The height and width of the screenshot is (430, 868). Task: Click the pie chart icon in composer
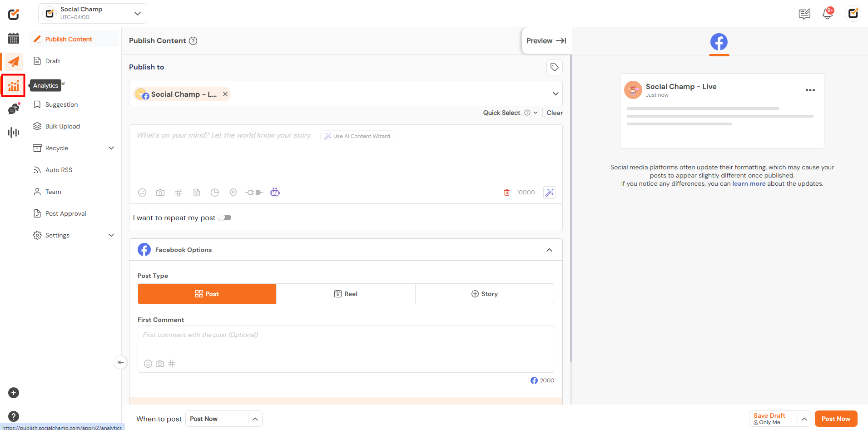click(x=215, y=193)
